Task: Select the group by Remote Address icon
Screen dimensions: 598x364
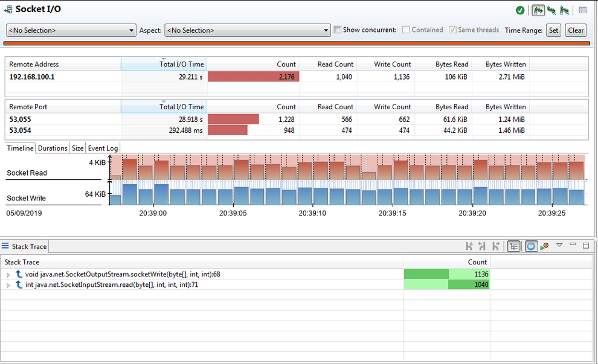Action: point(537,10)
